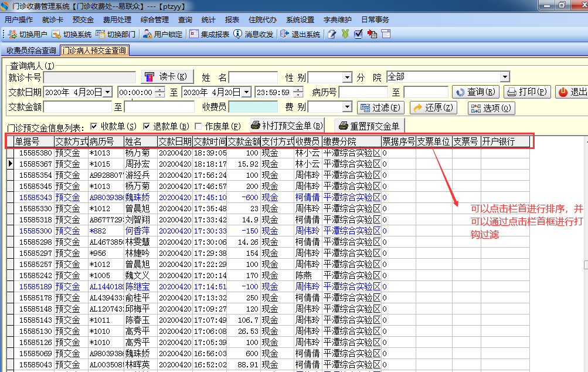Open the 就诊卡 menu
Viewport: 588px width, 372px height.
(x=53, y=19)
